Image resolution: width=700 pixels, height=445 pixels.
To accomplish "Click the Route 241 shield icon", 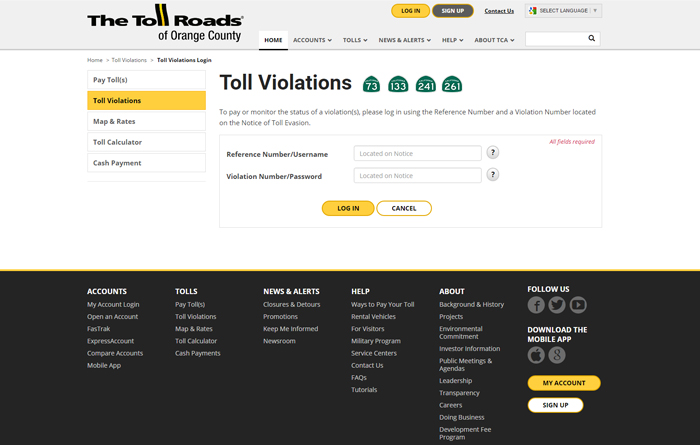I will tap(425, 84).
